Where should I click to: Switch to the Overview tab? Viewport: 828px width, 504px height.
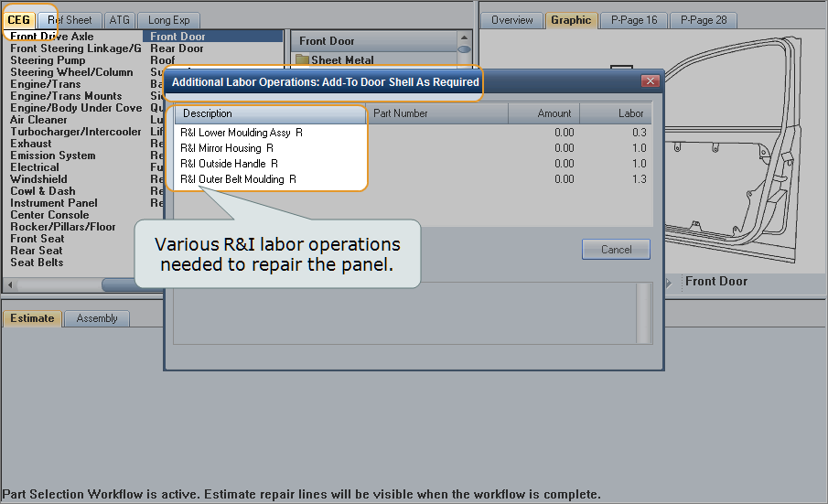[x=511, y=20]
